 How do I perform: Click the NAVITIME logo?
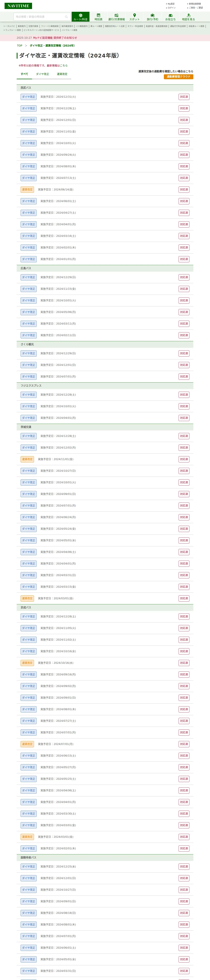(x=18, y=6)
